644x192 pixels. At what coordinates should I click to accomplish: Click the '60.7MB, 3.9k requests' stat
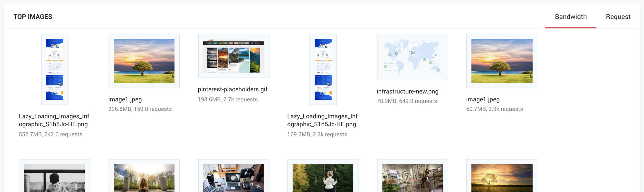pos(495,109)
